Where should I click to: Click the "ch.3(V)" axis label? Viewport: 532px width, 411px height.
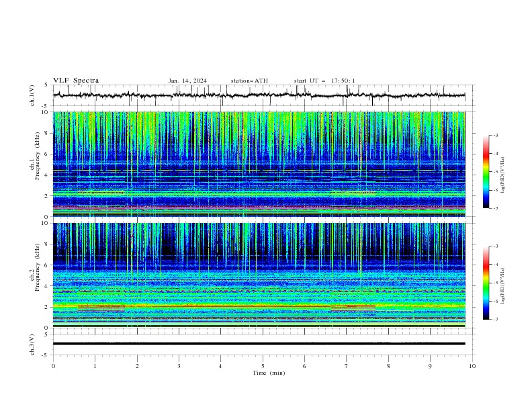tap(32, 345)
